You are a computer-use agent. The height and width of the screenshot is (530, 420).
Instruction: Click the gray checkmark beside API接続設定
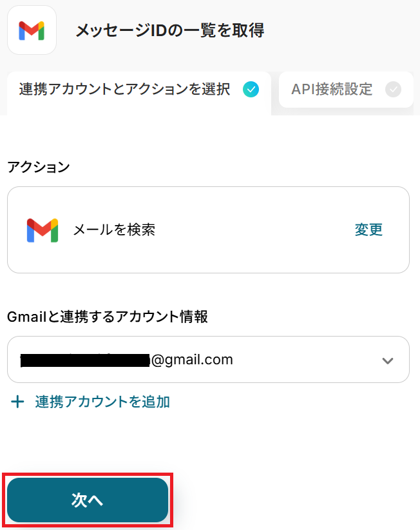point(393,90)
